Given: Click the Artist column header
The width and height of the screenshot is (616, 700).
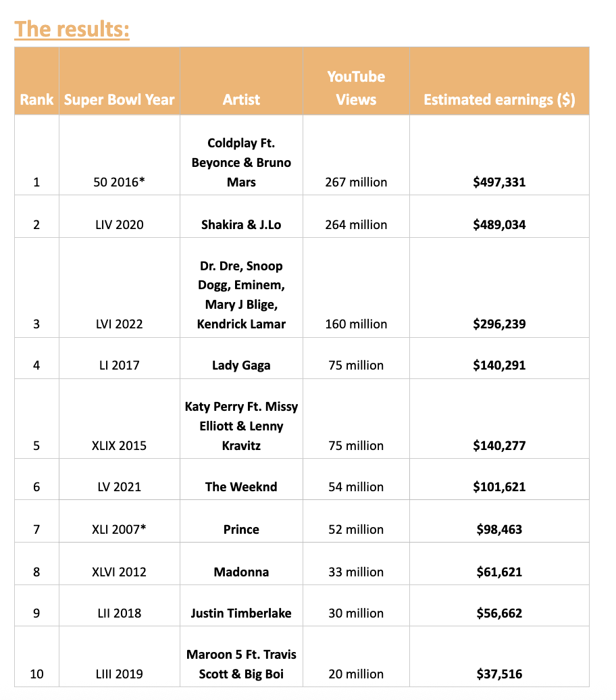Looking at the screenshot, I should coord(241,99).
